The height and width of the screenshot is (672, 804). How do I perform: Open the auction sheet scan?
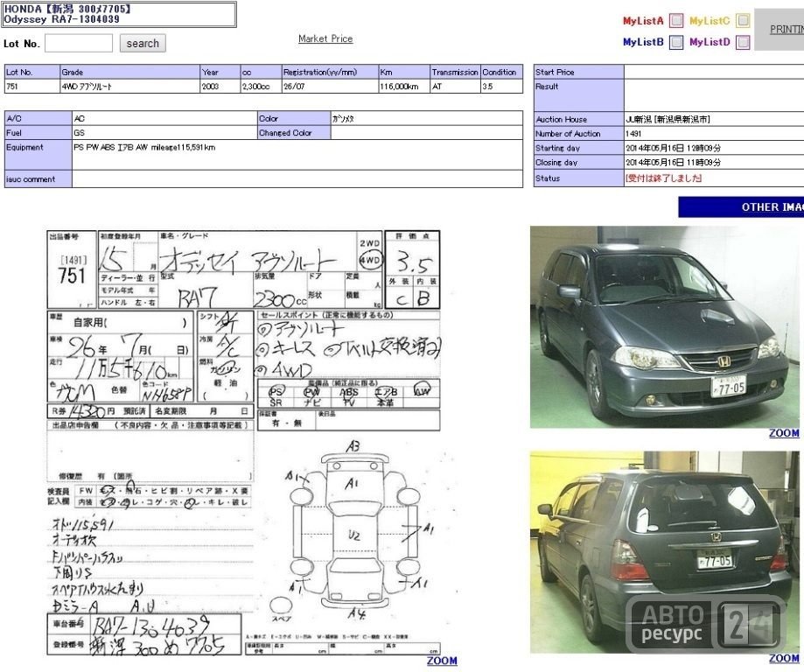point(243,443)
